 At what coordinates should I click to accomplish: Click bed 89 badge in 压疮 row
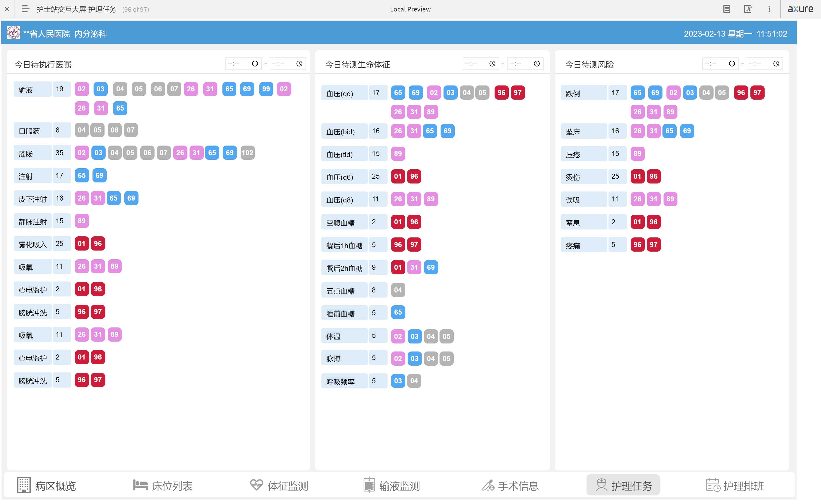637,153
